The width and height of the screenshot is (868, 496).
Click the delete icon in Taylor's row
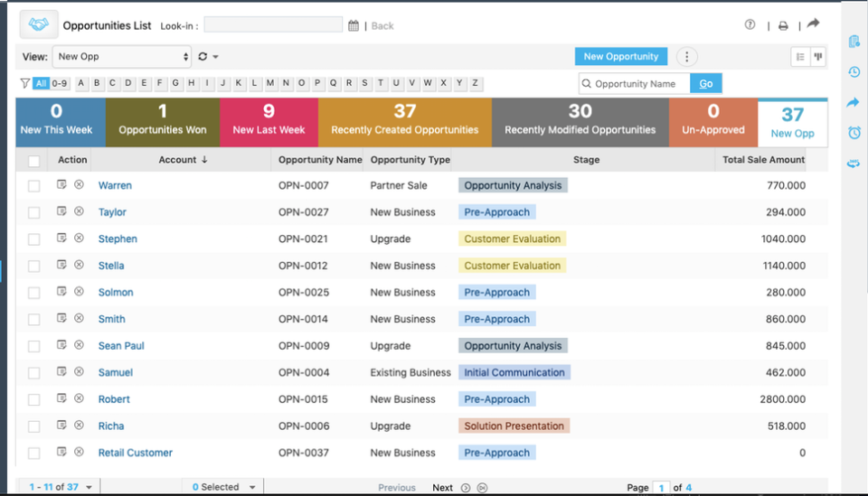click(x=79, y=211)
